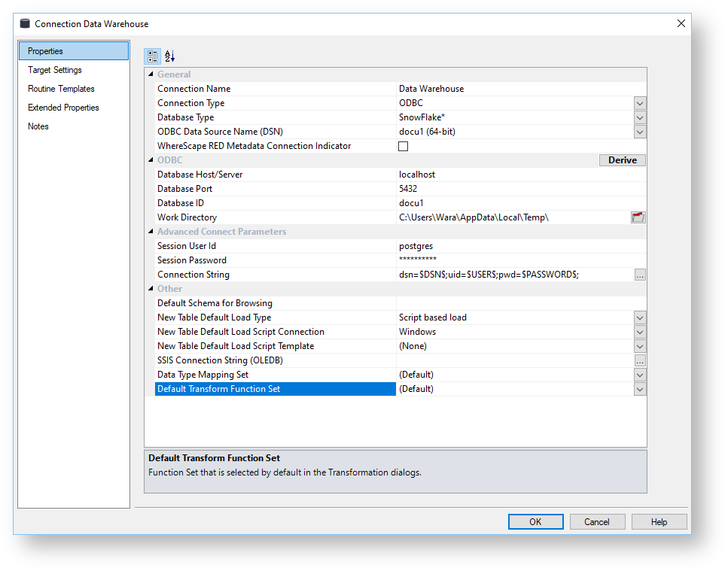Select Properties page in sidebar

(74, 51)
